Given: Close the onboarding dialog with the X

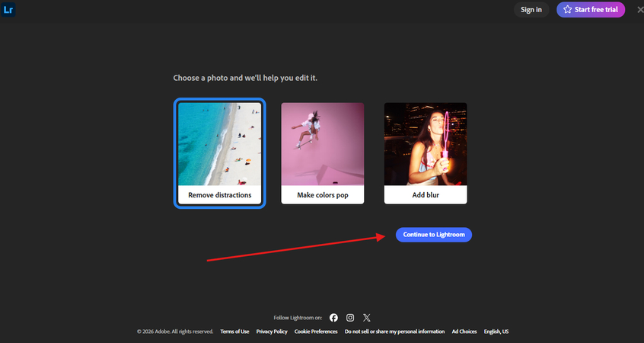Looking at the screenshot, I should (x=640, y=9).
